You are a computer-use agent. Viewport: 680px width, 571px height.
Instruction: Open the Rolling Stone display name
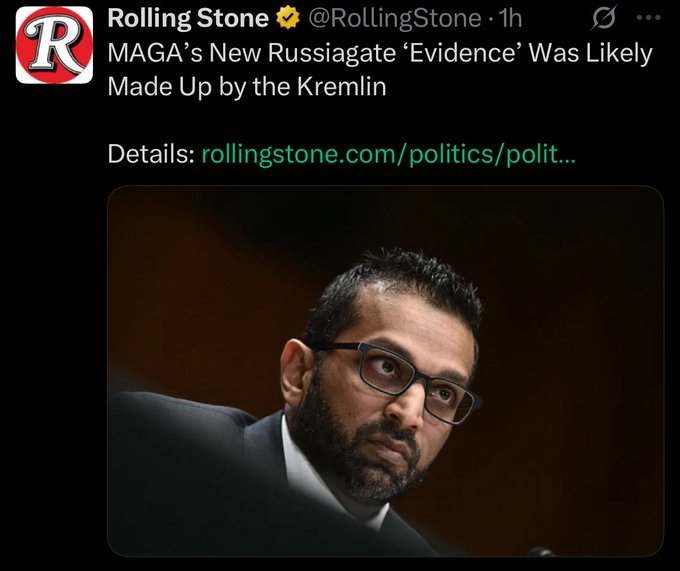coord(187,18)
